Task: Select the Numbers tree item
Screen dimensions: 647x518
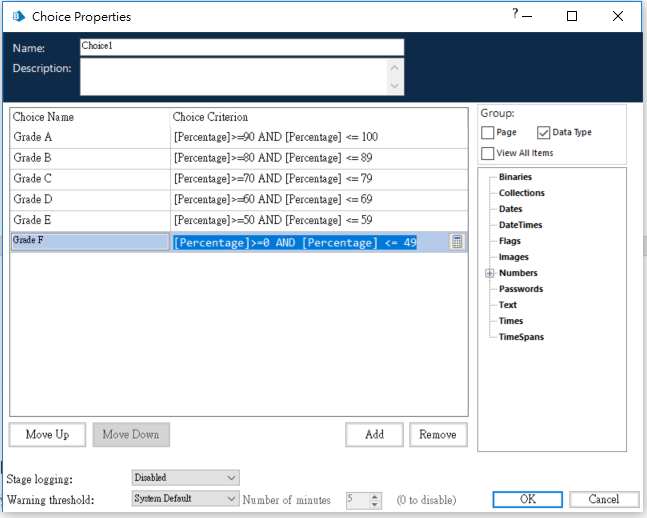Action: pos(518,273)
